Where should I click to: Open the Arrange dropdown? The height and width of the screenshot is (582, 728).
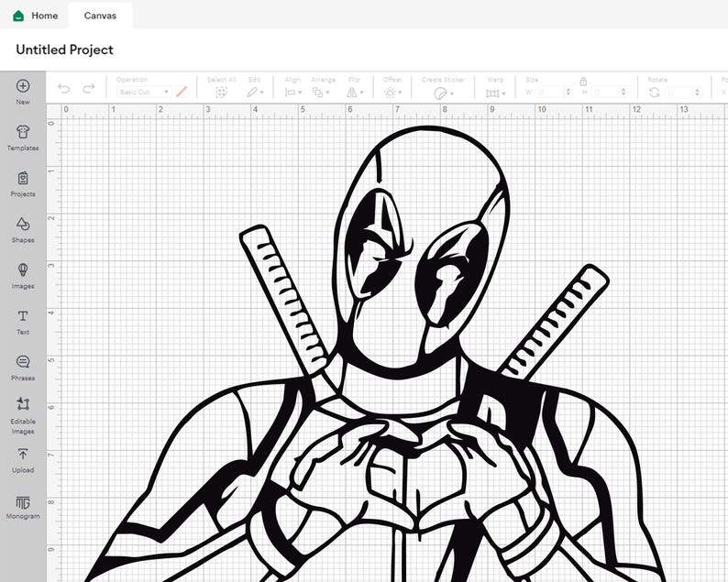coord(320,93)
